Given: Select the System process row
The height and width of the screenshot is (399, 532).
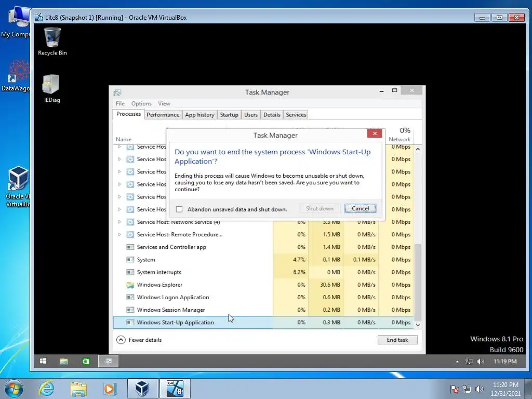Looking at the screenshot, I should click(x=263, y=260).
